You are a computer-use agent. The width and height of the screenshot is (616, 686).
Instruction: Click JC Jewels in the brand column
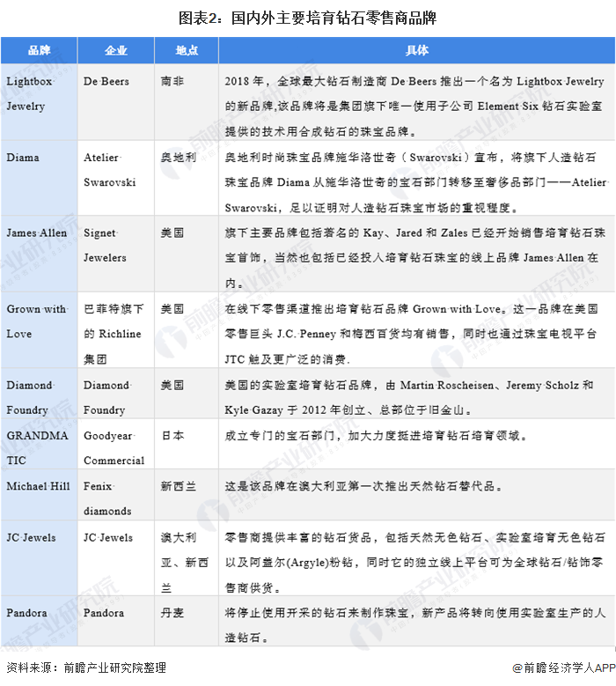(x=39, y=557)
